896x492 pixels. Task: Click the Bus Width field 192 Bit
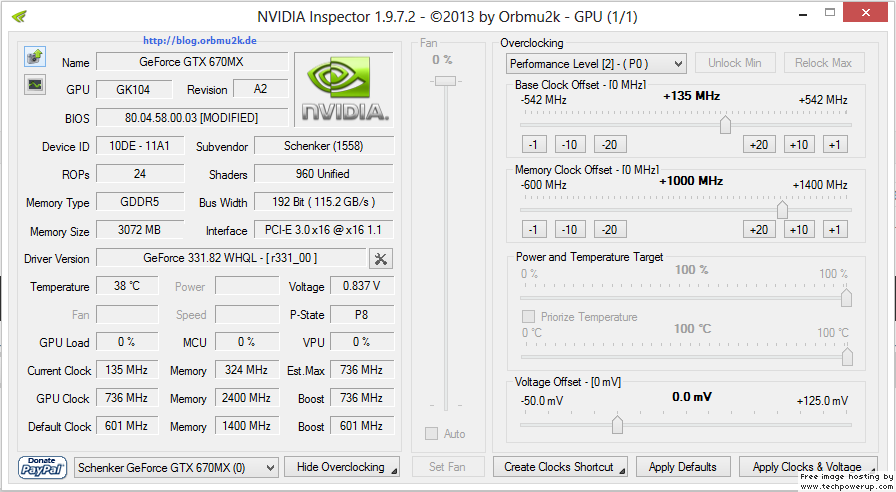point(324,202)
